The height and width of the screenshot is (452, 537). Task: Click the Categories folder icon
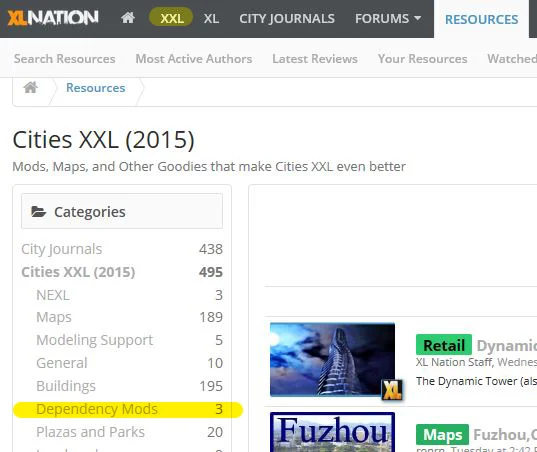pos(38,212)
